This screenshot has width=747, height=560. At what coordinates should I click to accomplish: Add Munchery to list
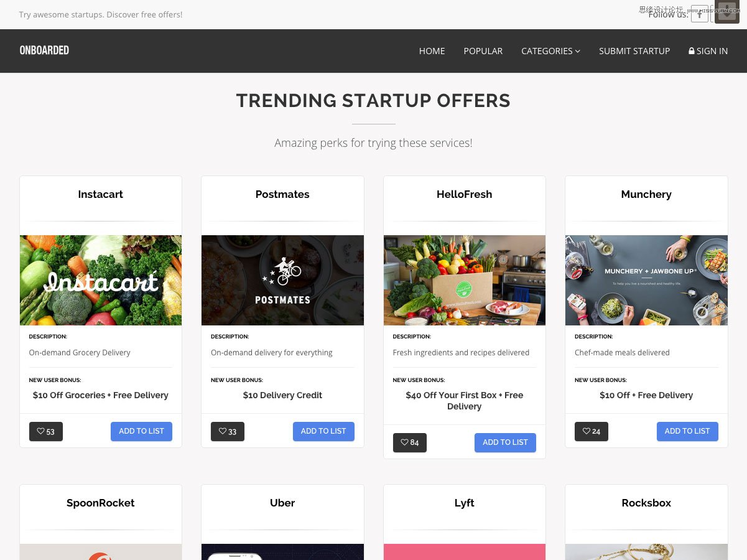pyautogui.click(x=687, y=431)
